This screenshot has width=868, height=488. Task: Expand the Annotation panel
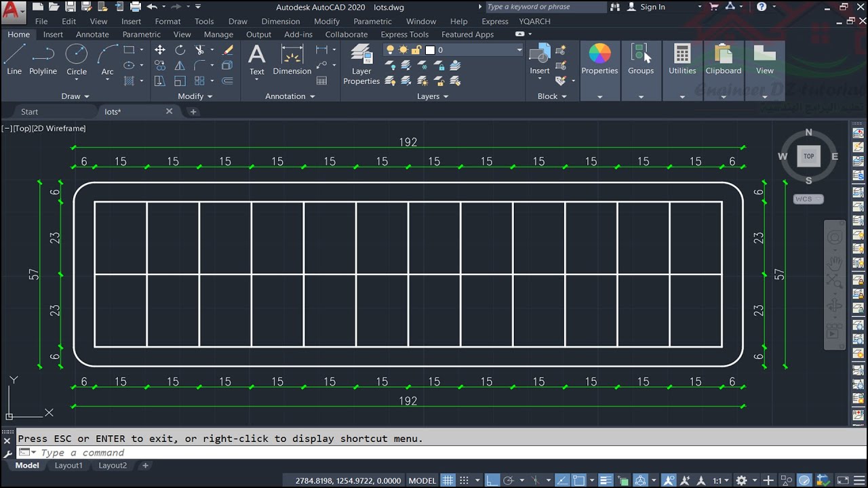(x=290, y=96)
